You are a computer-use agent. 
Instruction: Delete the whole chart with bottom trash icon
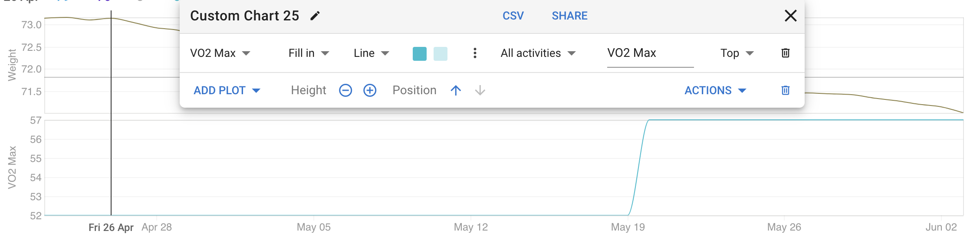[x=785, y=90]
